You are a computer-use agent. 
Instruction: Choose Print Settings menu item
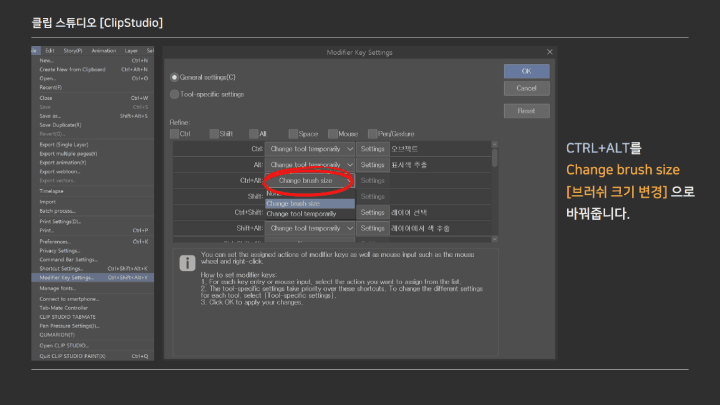(x=93, y=221)
